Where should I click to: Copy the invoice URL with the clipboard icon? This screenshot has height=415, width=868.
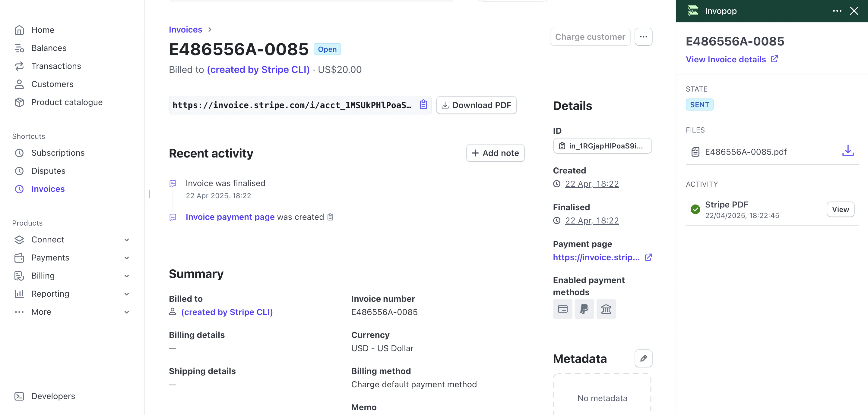tap(423, 105)
